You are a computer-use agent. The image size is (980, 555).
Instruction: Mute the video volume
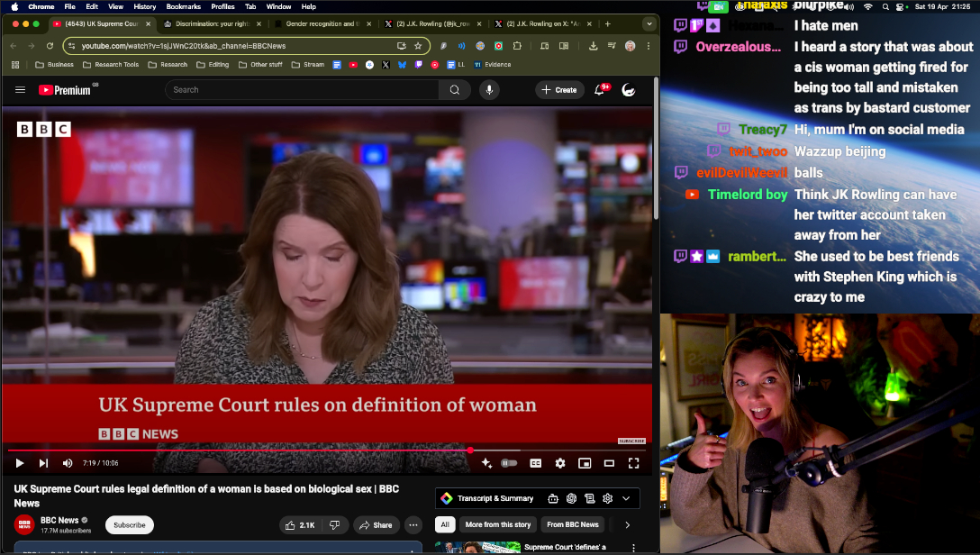point(68,463)
